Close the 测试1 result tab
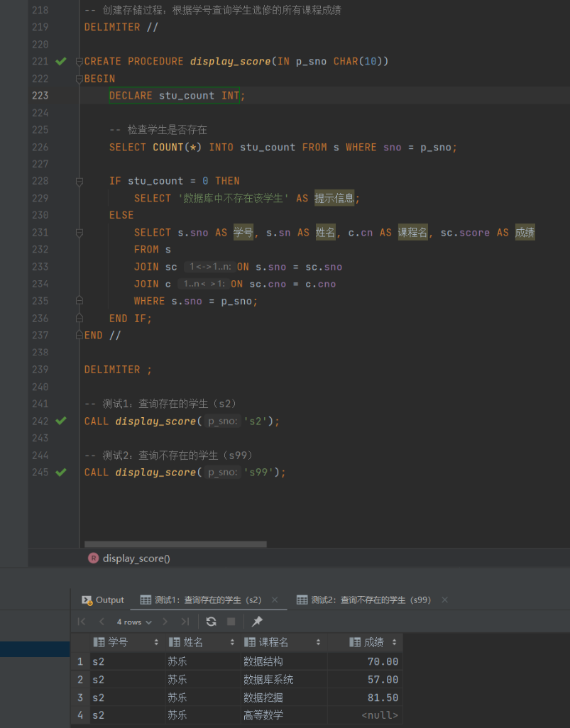The image size is (570, 728). [x=275, y=600]
